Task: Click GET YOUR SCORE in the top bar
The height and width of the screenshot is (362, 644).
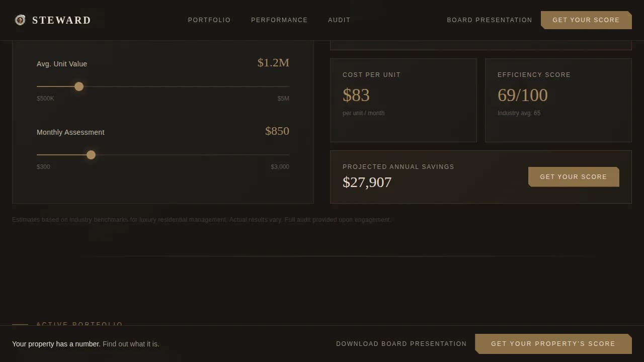Action: tap(586, 20)
